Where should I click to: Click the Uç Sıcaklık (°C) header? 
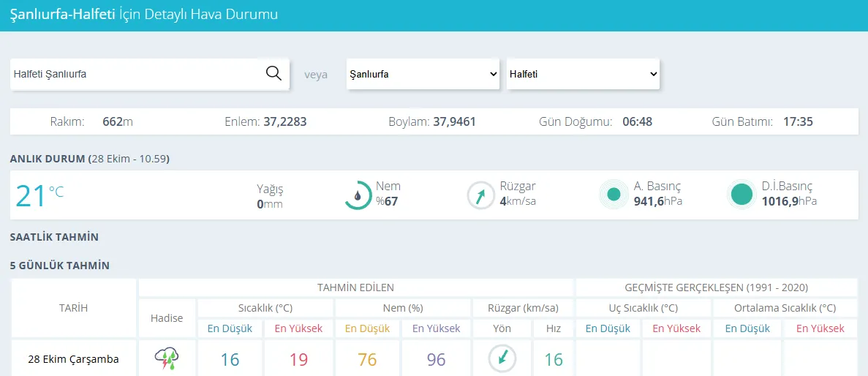pyautogui.click(x=643, y=308)
